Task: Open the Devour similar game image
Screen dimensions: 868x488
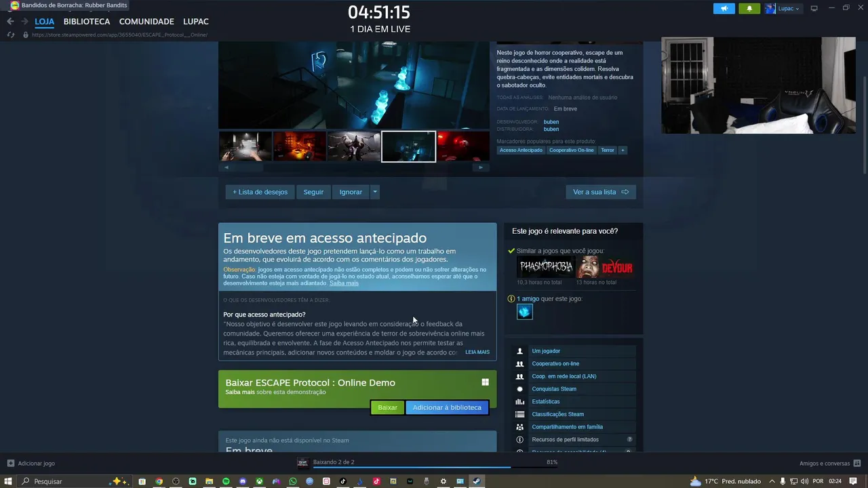Action: (605, 267)
